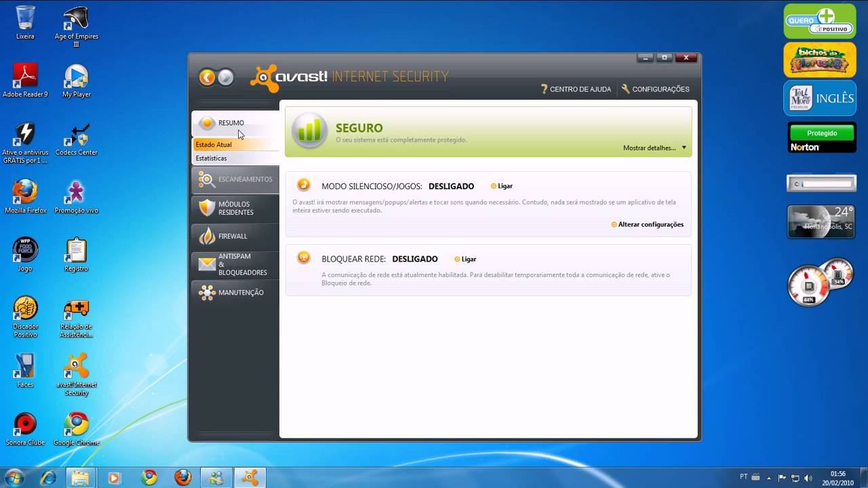Screen dimensions: 868x488
Task: Open Google Chrome from the taskbar
Action: tap(149, 477)
